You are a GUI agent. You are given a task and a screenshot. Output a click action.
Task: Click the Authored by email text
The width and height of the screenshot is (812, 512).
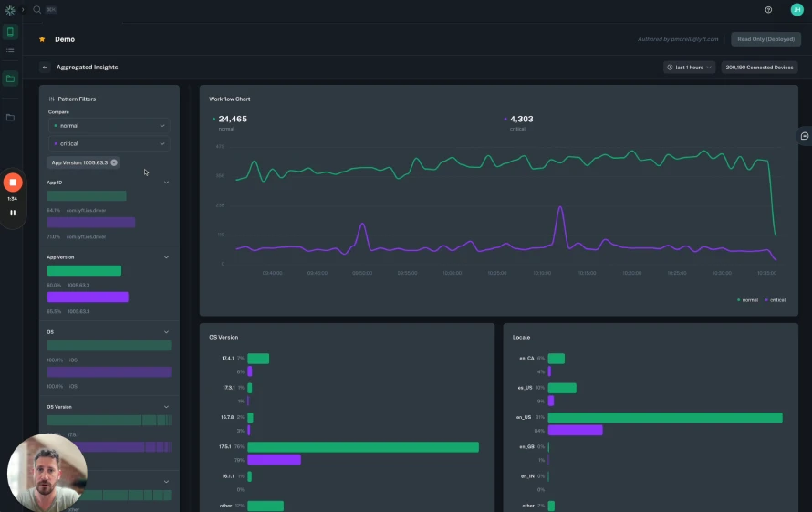(x=678, y=39)
